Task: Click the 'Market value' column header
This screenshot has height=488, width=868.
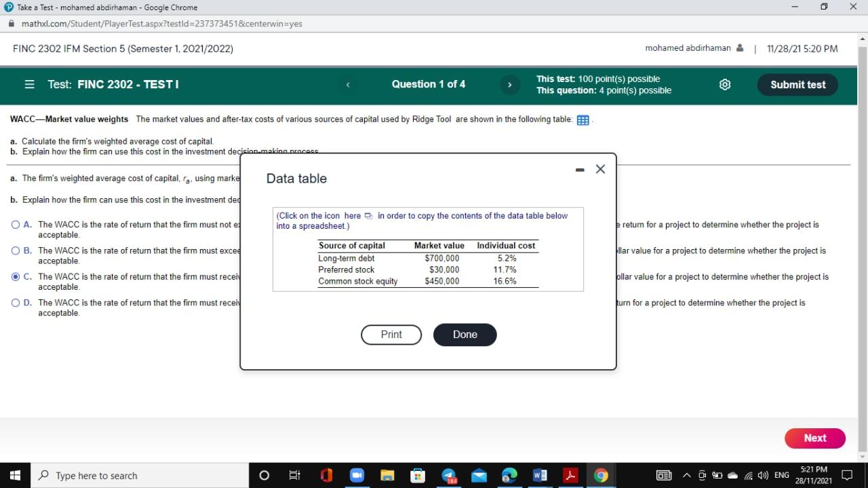Action: (x=439, y=246)
